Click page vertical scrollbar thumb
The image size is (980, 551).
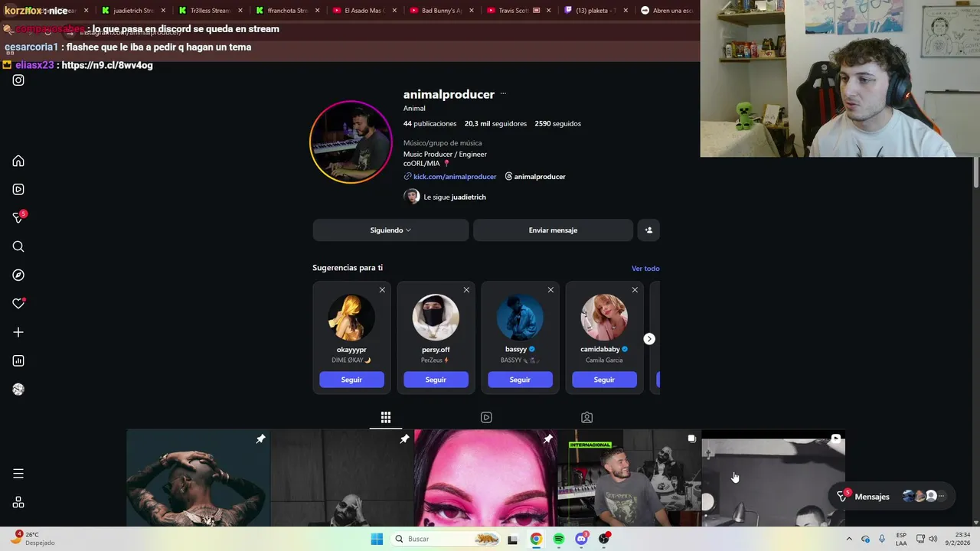click(x=975, y=172)
